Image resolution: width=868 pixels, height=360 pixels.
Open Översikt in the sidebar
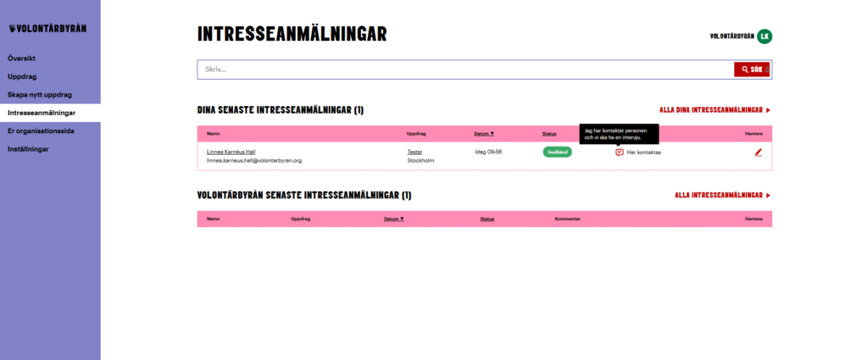pos(22,58)
